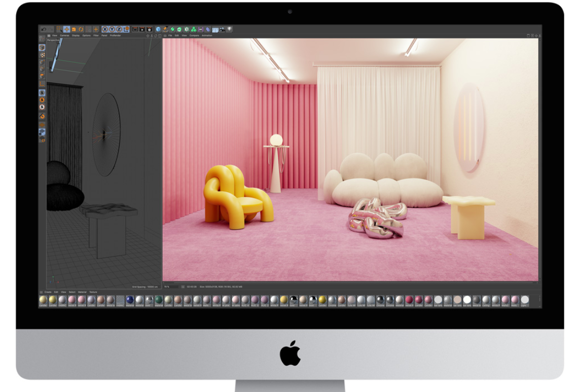Click the render time 02:43:28 text
The image size is (579, 392).
[x=192, y=287]
